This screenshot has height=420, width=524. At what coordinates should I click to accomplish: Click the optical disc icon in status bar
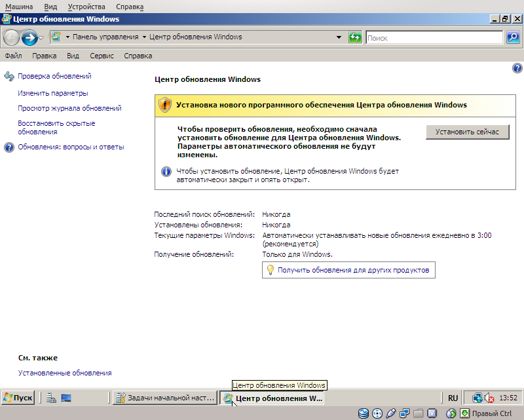coord(377,413)
